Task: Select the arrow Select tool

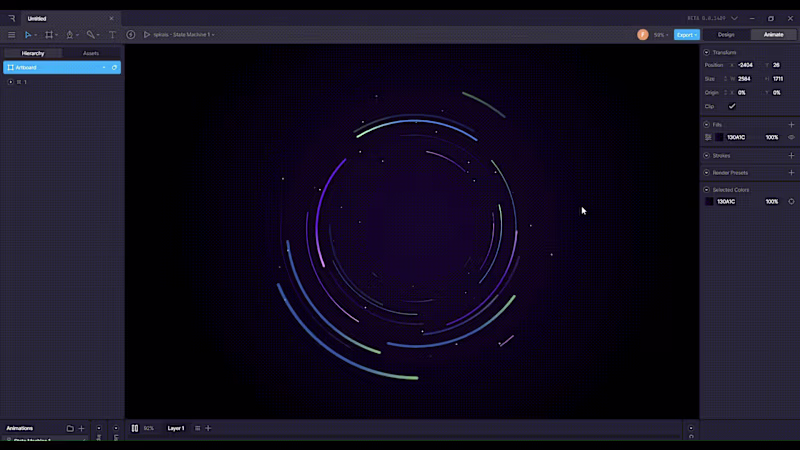Action: coord(28,35)
